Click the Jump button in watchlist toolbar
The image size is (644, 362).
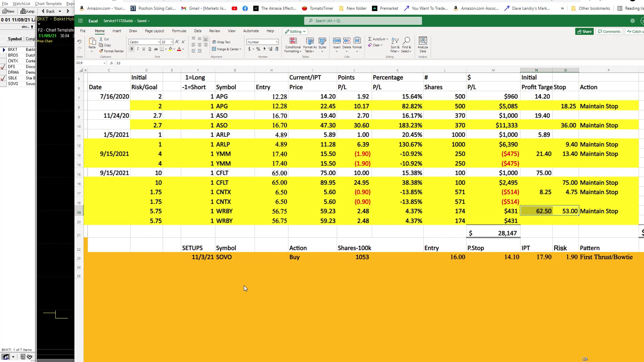pos(28,11)
